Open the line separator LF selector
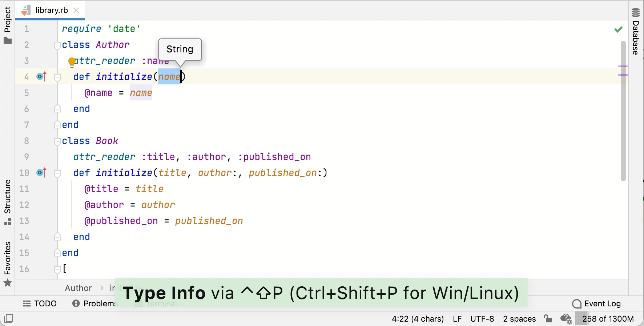The width and height of the screenshot is (644, 326). [x=457, y=319]
